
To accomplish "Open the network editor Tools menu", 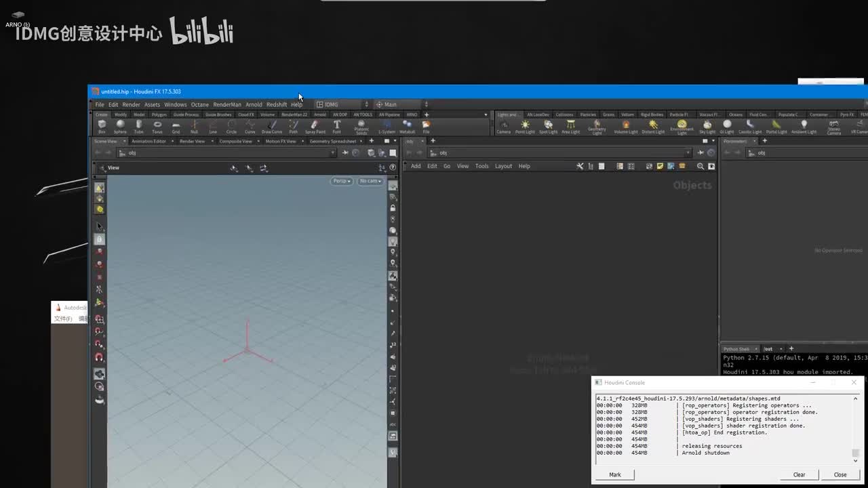I will (x=481, y=166).
